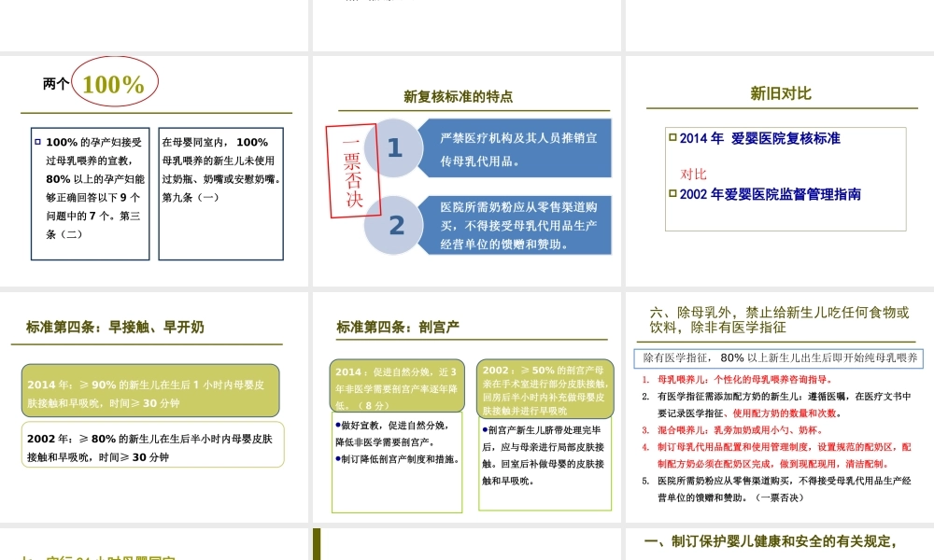Click the 标准第四条：早接触、早开奶 title
The image size is (934, 560).
(113, 328)
